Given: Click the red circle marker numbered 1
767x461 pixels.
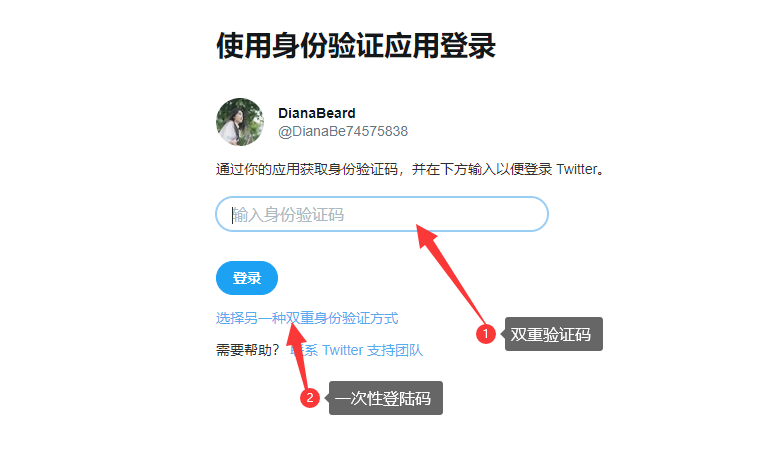Looking at the screenshot, I should pyautogui.click(x=486, y=334).
